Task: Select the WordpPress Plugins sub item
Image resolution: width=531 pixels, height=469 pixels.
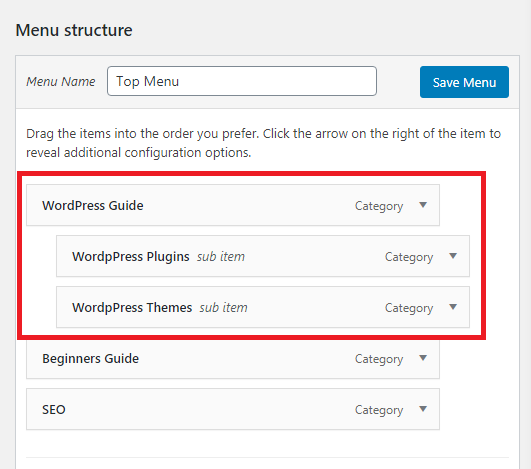Action: click(263, 256)
